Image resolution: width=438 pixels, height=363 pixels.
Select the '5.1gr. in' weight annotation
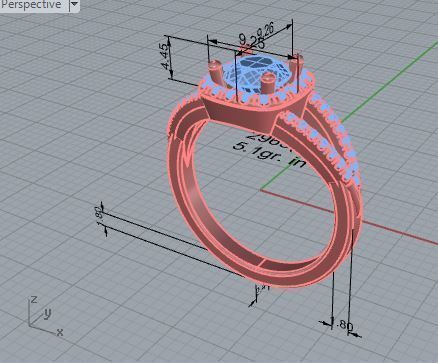pos(269,155)
